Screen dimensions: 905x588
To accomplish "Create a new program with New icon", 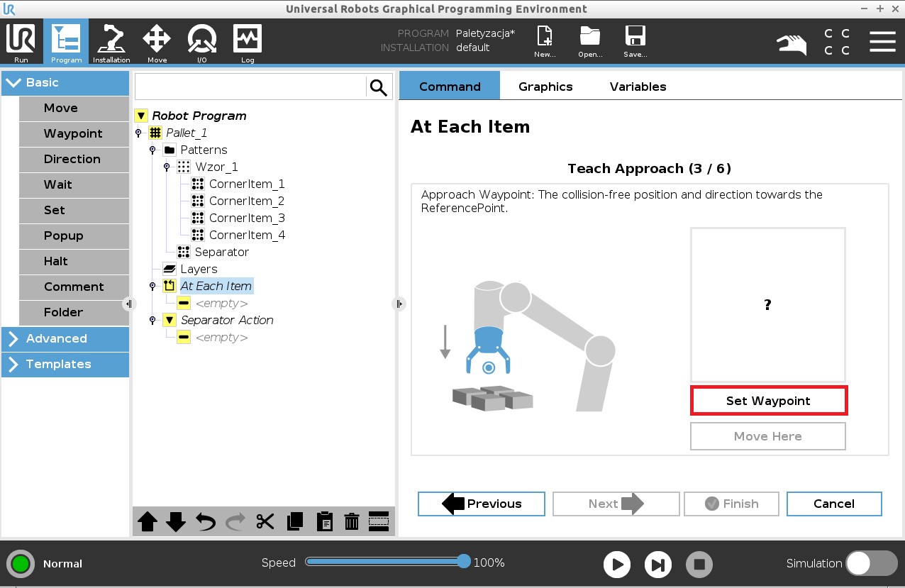I will (x=545, y=42).
